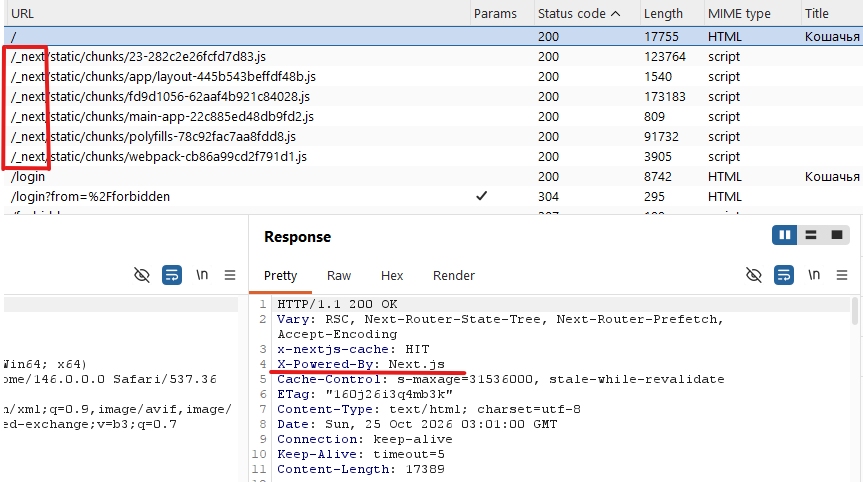Click the Date header line

tap(417, 424)
